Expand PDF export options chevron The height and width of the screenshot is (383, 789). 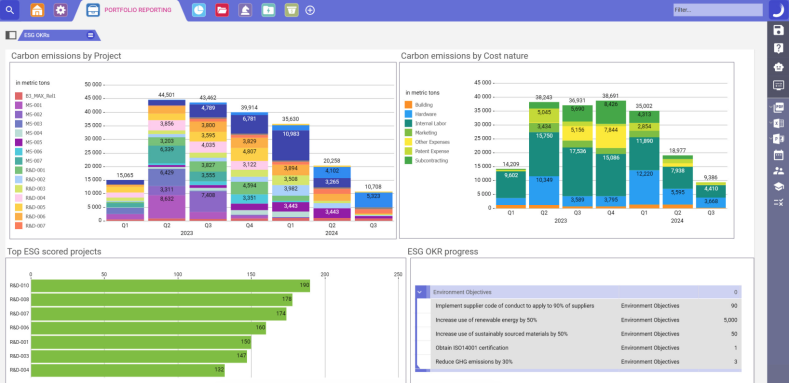click(x=771, y=107)
